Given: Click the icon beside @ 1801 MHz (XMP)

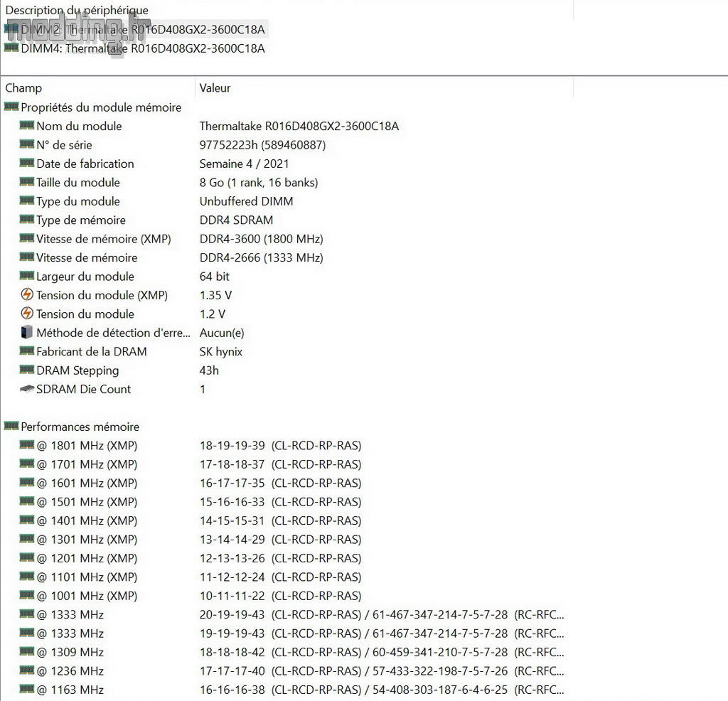Looking at the screenshot, I should point(27,445).
